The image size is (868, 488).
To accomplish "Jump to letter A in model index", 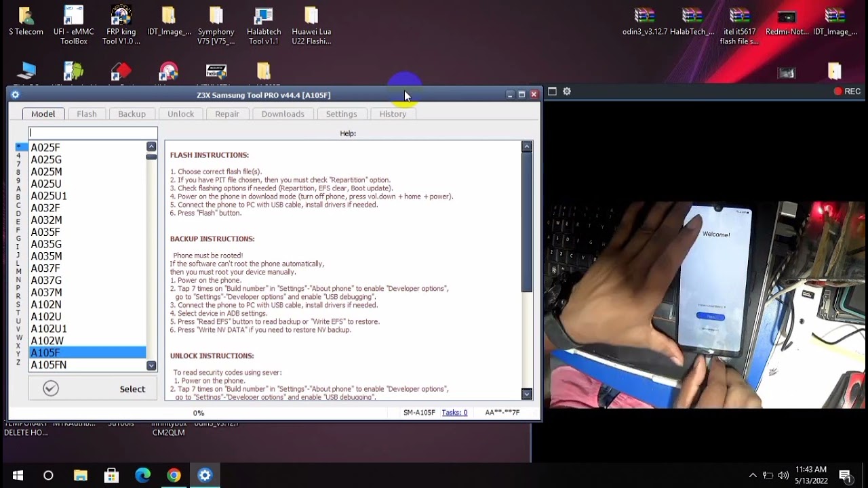I will [18, 189].
